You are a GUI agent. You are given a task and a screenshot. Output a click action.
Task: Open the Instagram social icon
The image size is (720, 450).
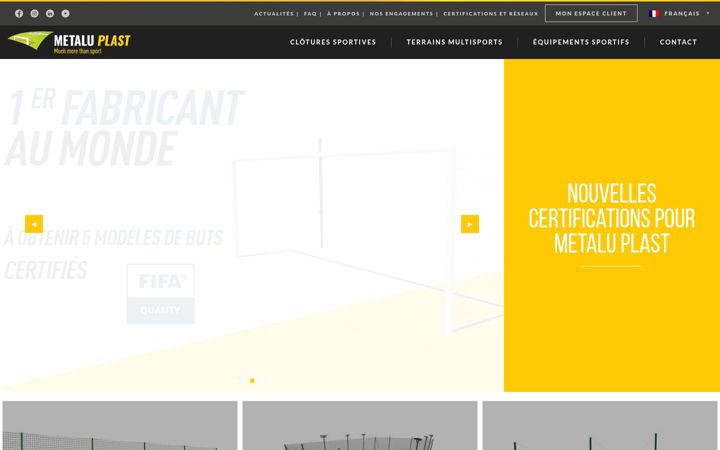[34, 13]
